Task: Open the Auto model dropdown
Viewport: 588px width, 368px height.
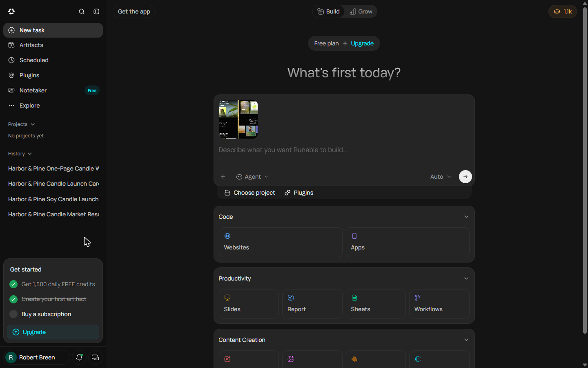Action: point(441,177)
